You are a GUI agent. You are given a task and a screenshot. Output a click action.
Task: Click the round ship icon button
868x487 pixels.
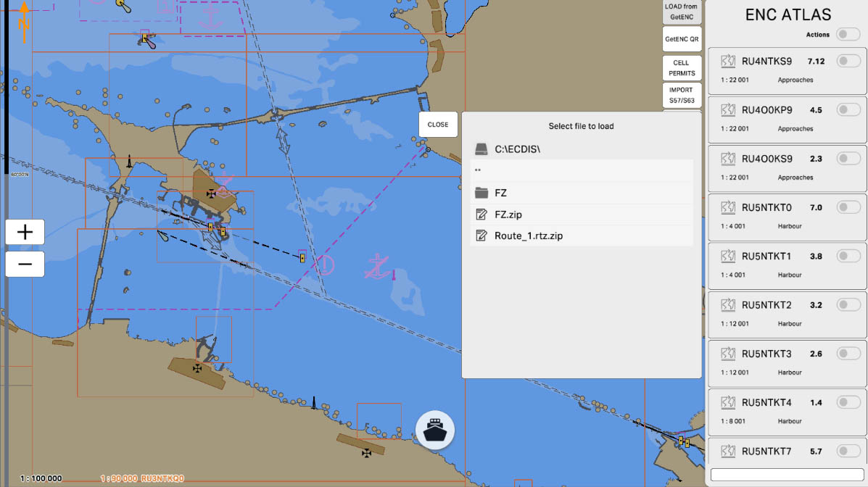(434, 430)
